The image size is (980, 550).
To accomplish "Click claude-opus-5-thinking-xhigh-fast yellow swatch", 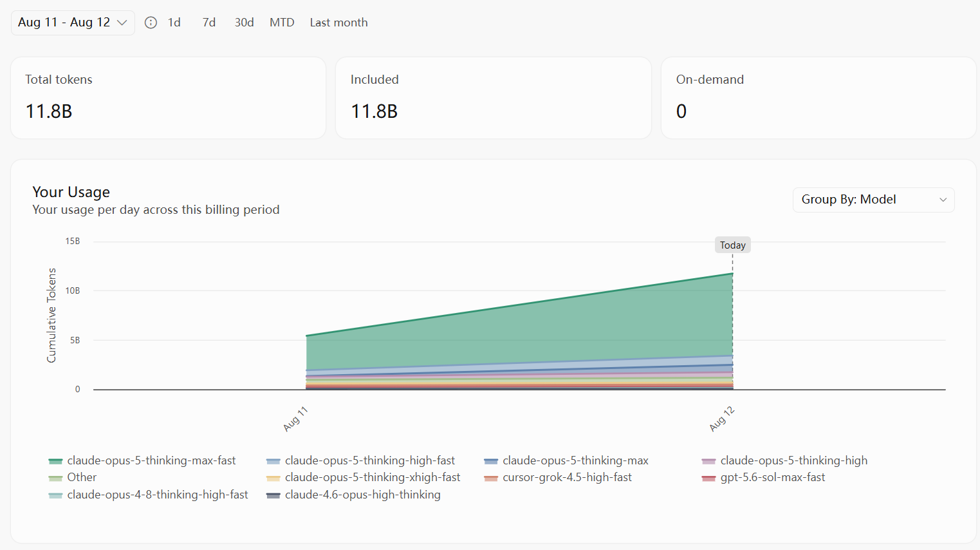I will coord(273,478).
